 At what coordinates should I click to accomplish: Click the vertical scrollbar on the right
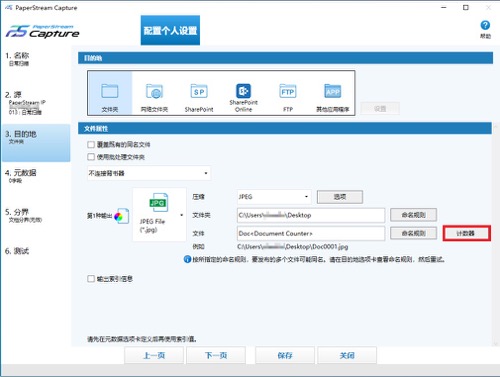pyautogui.click(x=496, y=235)
